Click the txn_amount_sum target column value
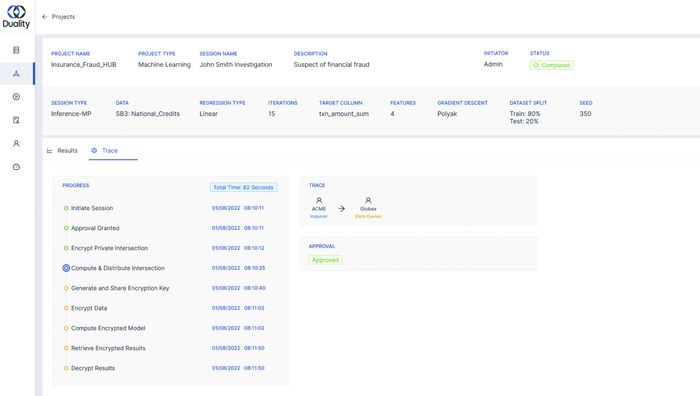 click(x=344, y=114)
